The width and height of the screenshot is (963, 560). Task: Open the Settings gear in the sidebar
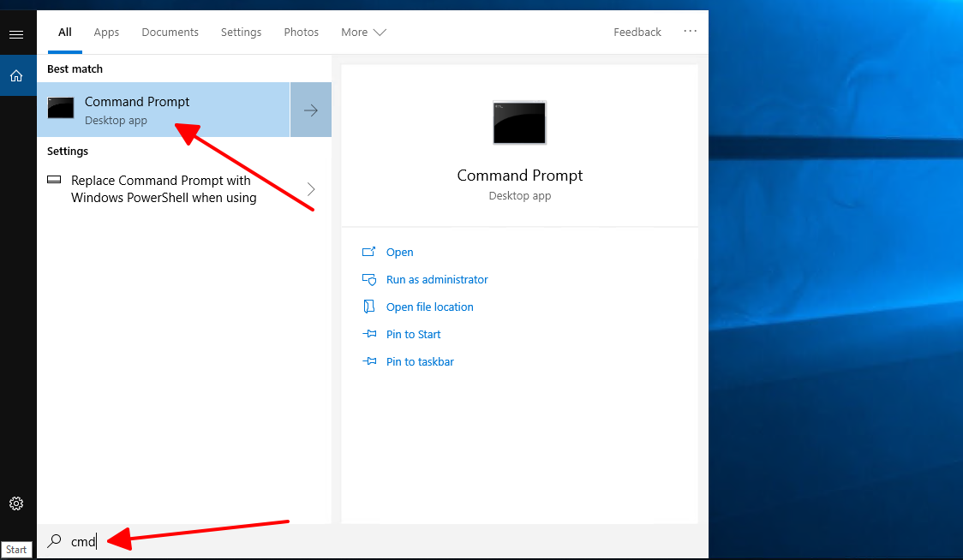point(16,503)
